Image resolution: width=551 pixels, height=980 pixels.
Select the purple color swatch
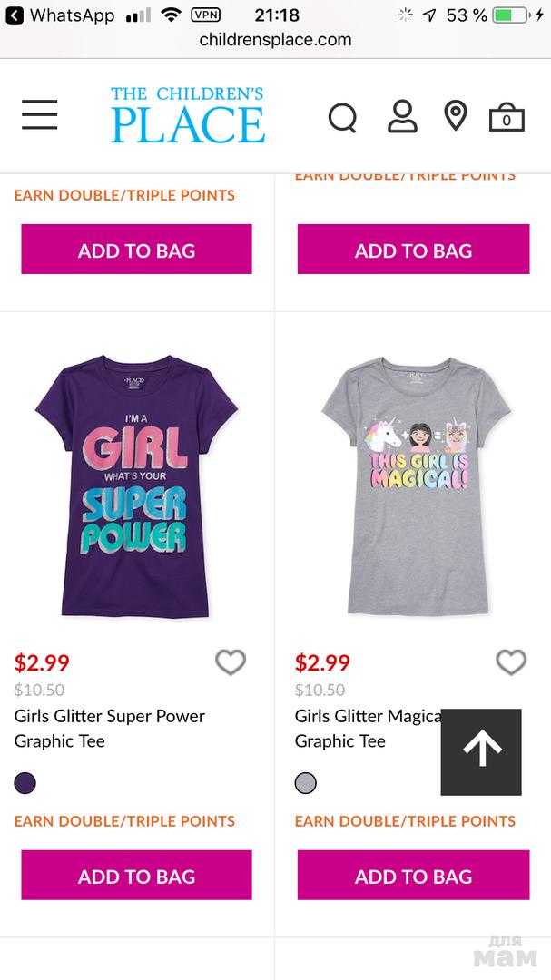pos(25,782)
